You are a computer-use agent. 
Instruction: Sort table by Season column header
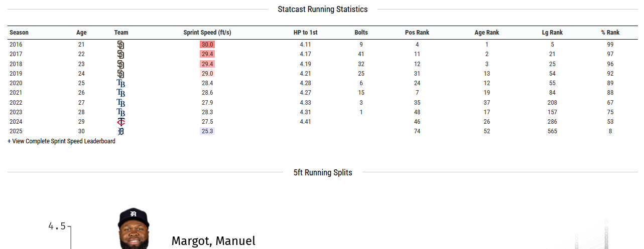pos(19,33)
